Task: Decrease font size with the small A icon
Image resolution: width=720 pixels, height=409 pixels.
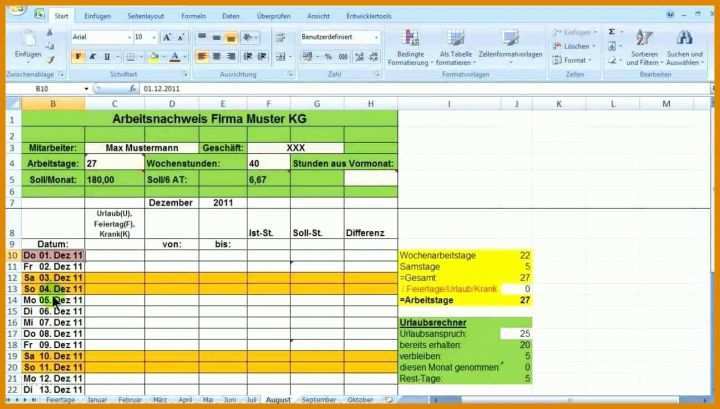Action: pos(181,37)
